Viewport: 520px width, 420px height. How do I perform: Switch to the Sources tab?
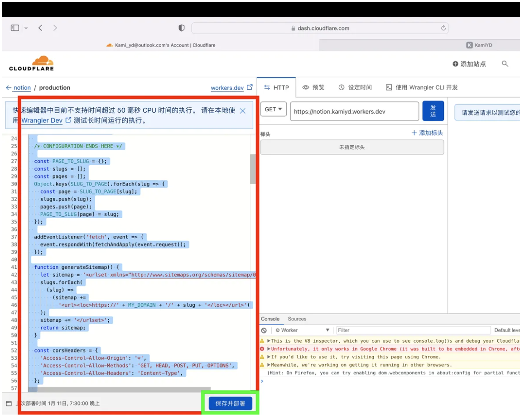tap(297, 319)
